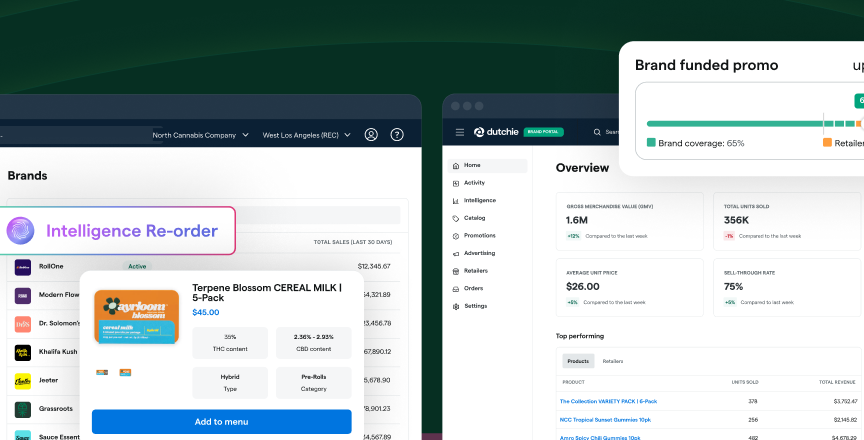This screenshot has width=864, height=440.
Task: Open the hamburger menu in dutchie window
Action: click(x=460, y=132)
